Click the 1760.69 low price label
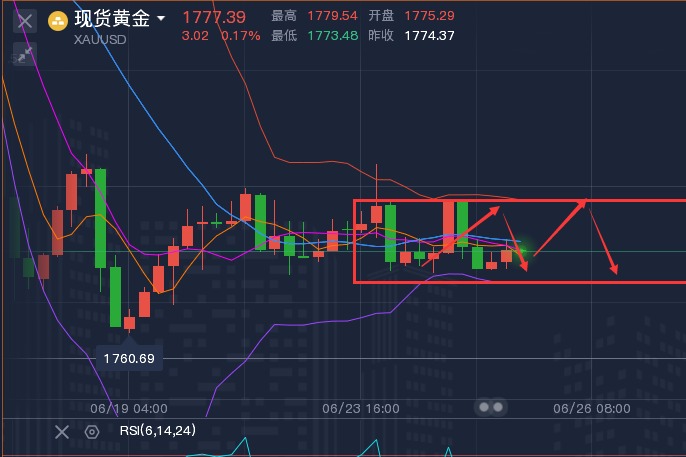The image size is (686, 457). (127, 357)
